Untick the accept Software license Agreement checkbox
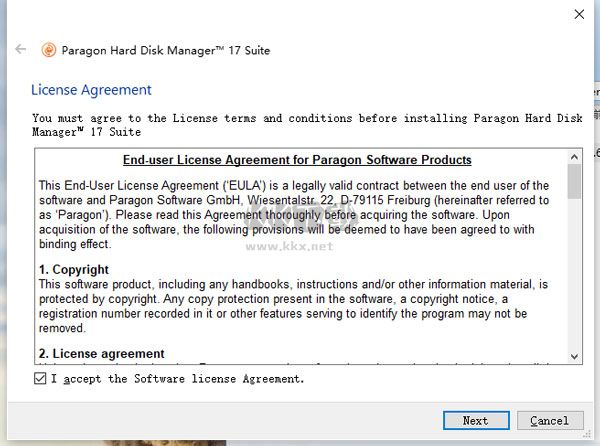This screenshot has height=446, width=600. [39, 379]
